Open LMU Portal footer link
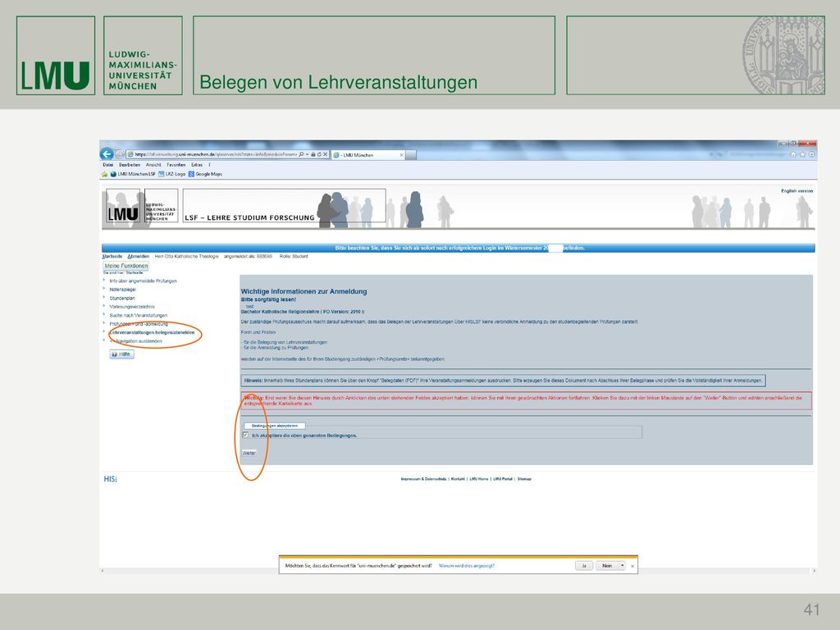Viewport: 840px width, 630px height. point(503,479)
